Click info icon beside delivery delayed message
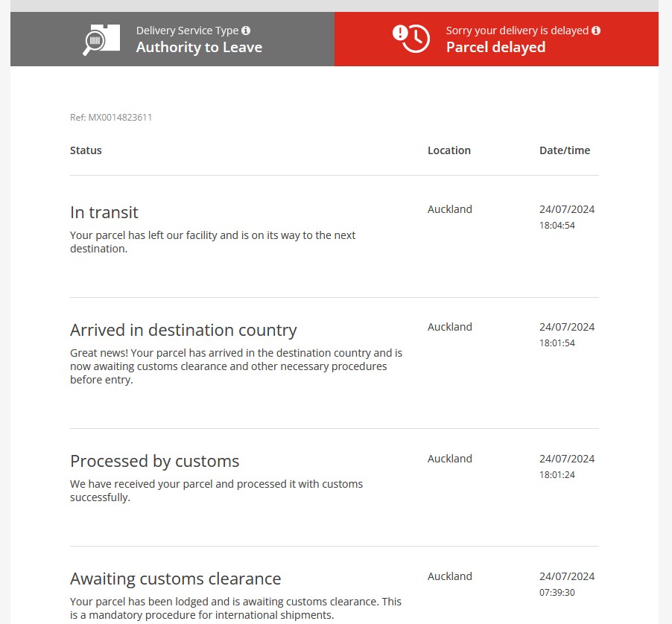 click(596, 31)
